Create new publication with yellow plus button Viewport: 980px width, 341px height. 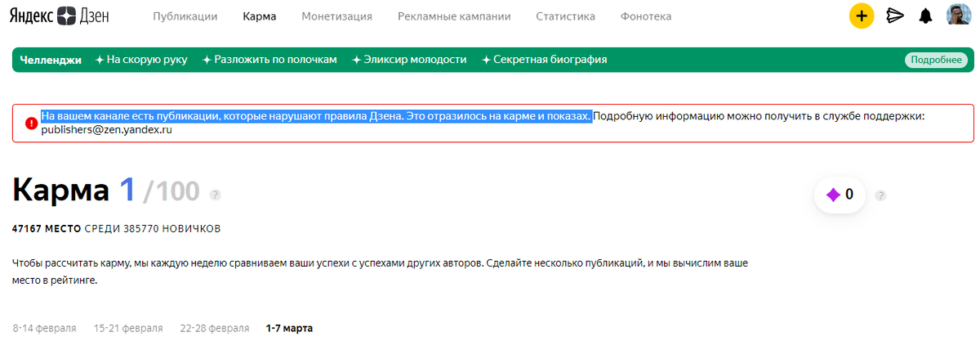tap(862, 16)
